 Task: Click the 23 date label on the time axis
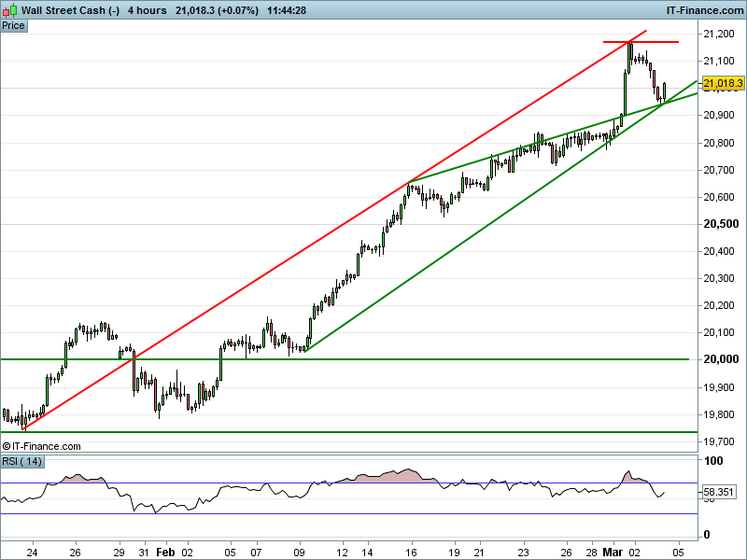(523, 553)
